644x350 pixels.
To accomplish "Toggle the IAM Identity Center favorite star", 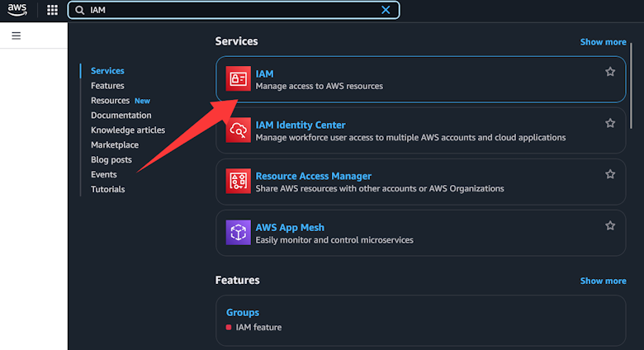I will point(610,123).
